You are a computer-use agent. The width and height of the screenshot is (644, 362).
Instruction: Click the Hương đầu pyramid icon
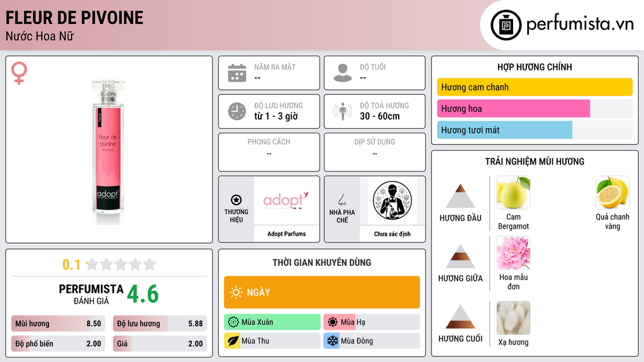click(x=460, y=196)
